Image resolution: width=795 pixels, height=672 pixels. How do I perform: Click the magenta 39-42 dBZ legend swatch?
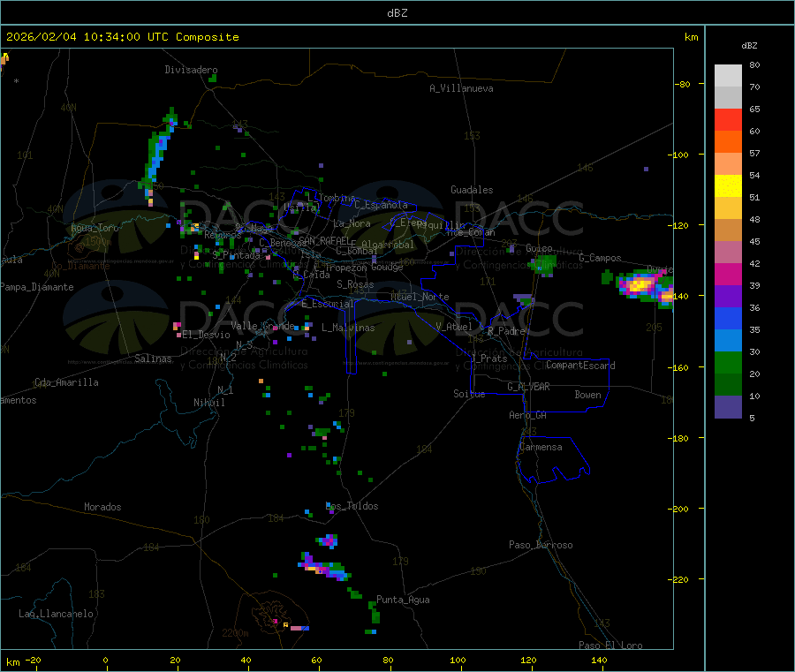728,274
